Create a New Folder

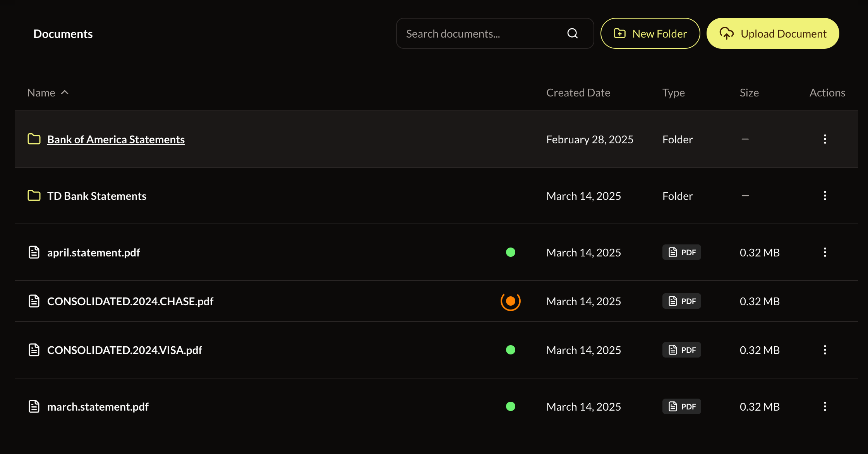(x=650, y=34)
